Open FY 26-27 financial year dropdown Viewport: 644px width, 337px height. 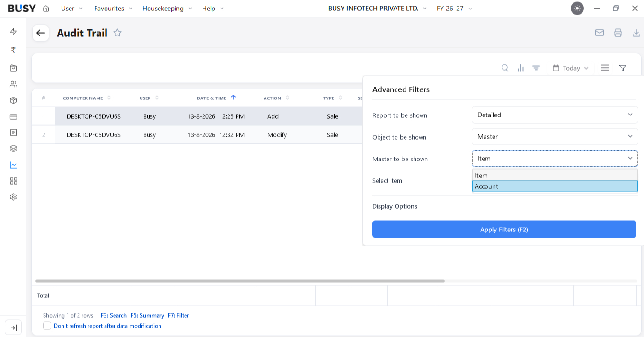pos(454,9)
